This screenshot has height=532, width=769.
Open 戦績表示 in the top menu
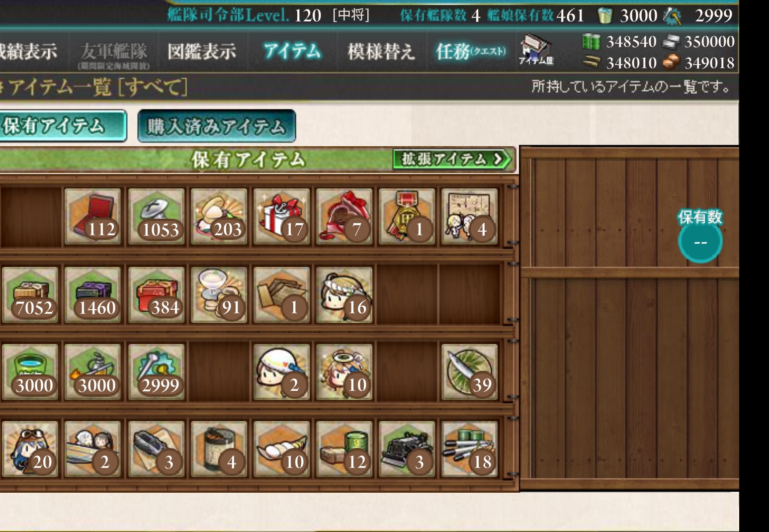tap(28, 51)
